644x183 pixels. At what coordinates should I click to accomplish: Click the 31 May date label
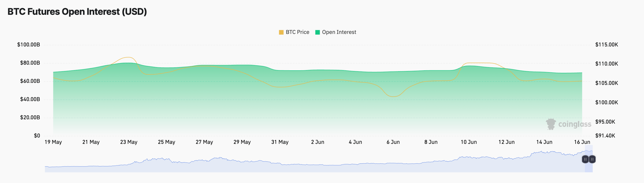tap(280, 142)
